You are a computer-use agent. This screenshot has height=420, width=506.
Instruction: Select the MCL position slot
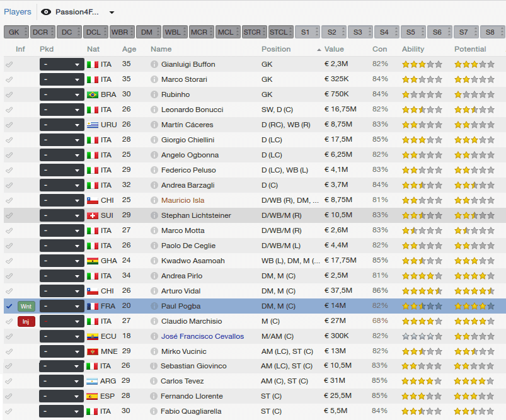pyautogui.click(x=228, y=32)
